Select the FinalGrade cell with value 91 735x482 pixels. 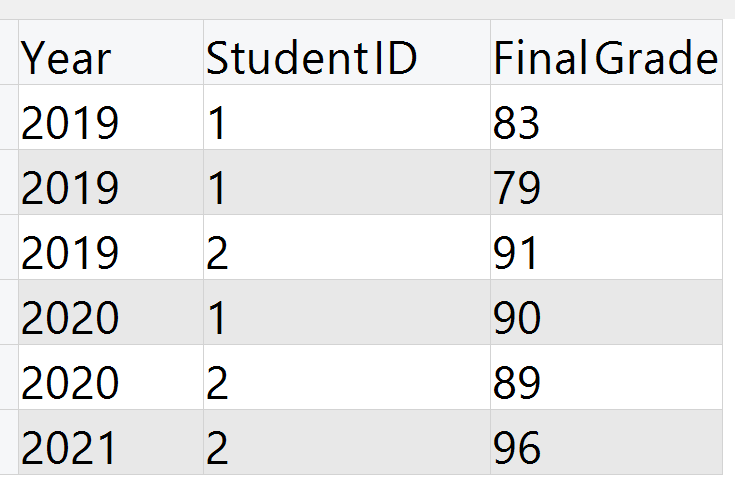[607, 248]
